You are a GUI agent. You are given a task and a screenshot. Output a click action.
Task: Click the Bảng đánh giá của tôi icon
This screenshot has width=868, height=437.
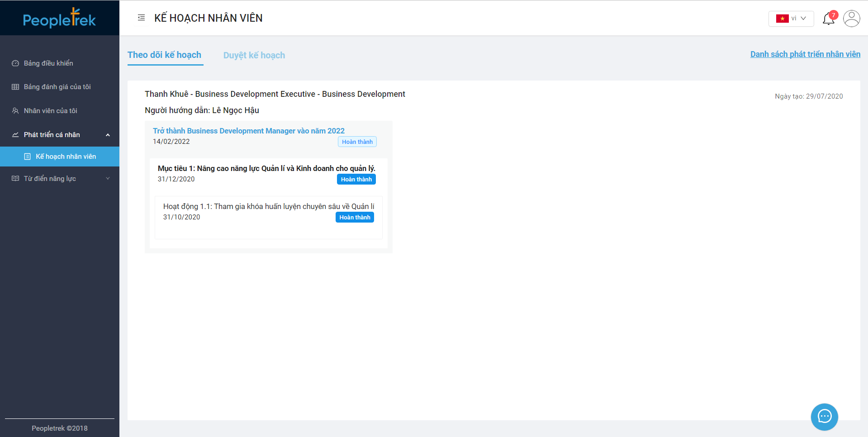tap(15, 87)
